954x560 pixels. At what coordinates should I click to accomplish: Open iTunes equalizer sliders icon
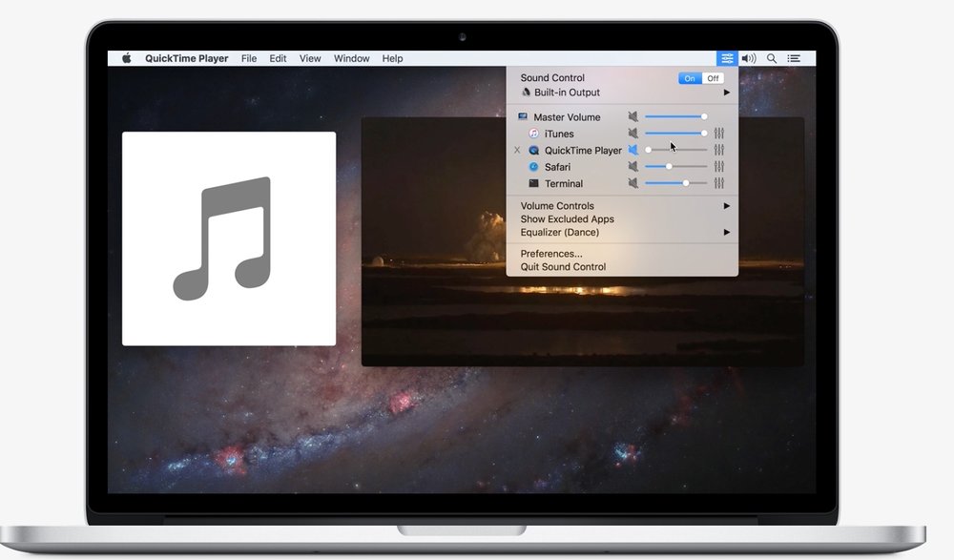tap(719, 134)
